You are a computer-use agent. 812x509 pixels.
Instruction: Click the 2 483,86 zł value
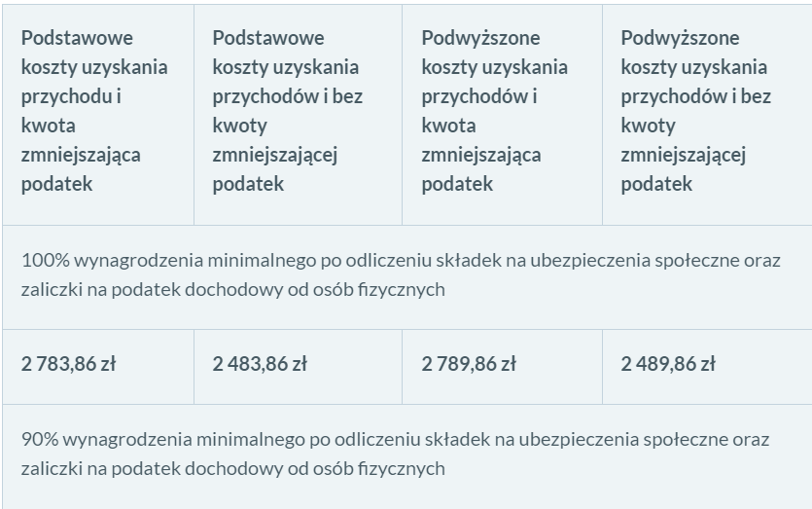click(x=260, y=364)
